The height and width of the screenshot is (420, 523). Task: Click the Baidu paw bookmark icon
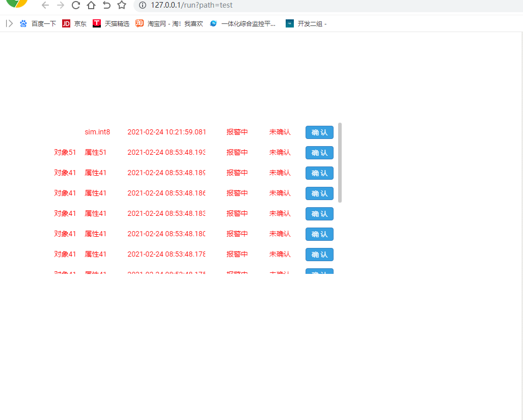23,23
